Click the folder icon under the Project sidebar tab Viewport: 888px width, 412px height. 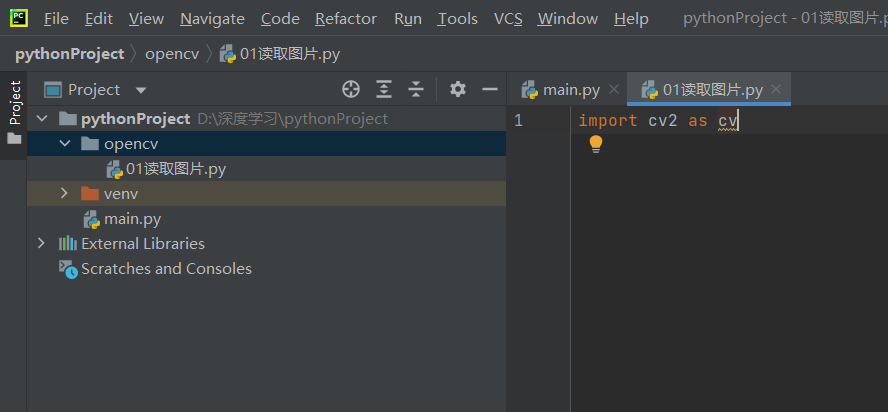point(14,139)
